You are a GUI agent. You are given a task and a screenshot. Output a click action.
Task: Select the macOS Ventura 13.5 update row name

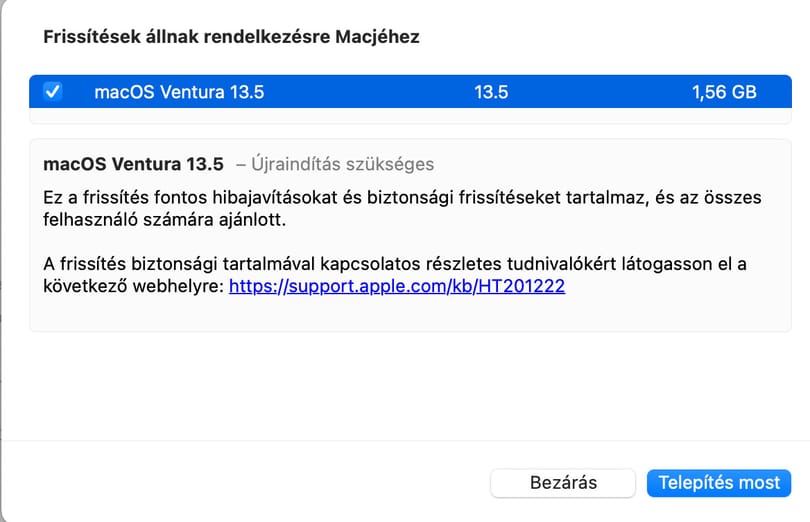179,92
